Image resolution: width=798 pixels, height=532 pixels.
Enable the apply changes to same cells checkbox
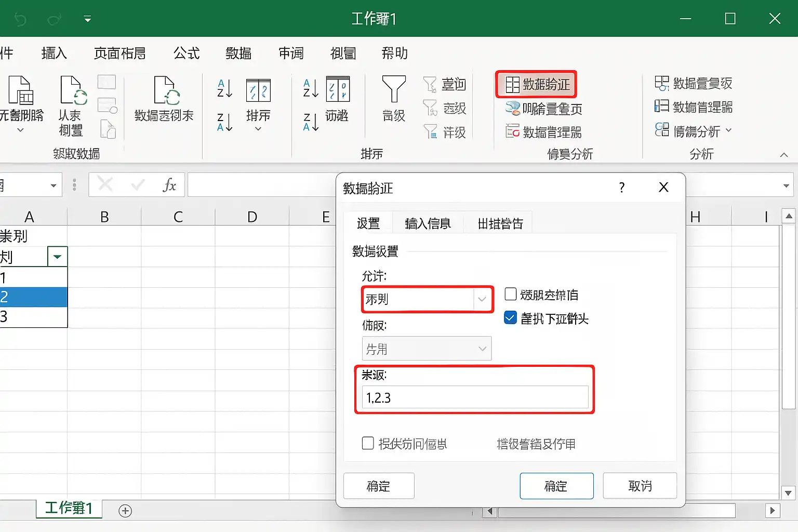(368, 443)
